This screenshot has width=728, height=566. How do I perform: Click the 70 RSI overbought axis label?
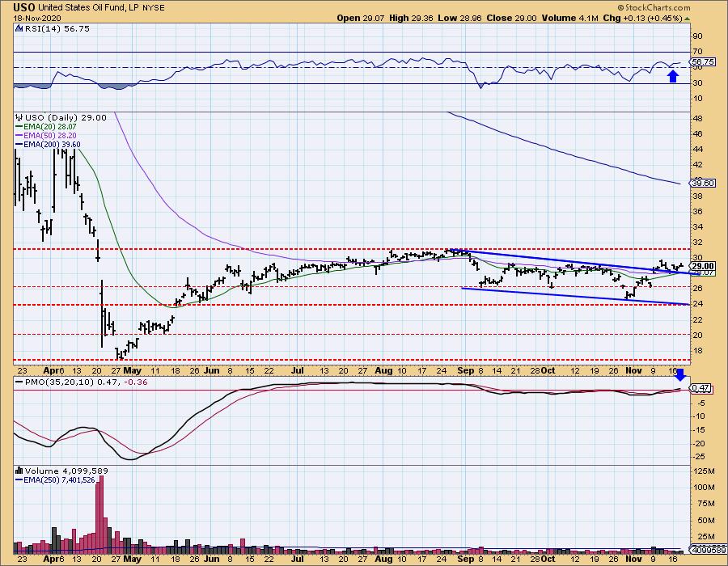tap(698, 52)
